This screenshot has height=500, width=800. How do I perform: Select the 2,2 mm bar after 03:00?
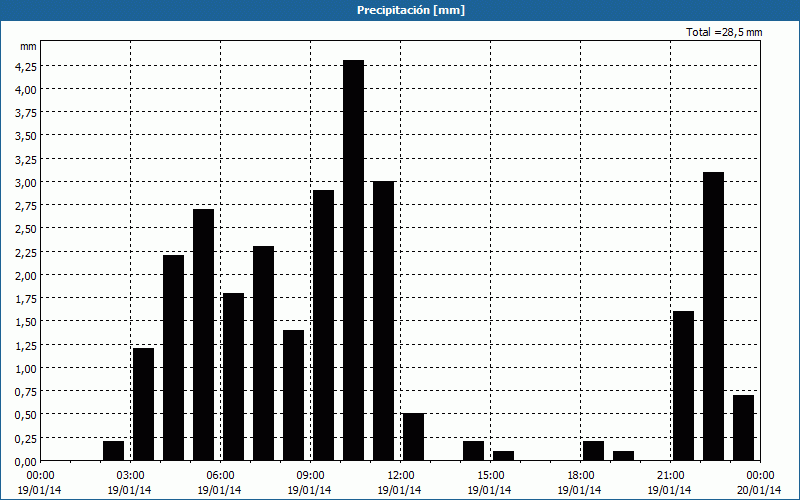click(173, 358)
